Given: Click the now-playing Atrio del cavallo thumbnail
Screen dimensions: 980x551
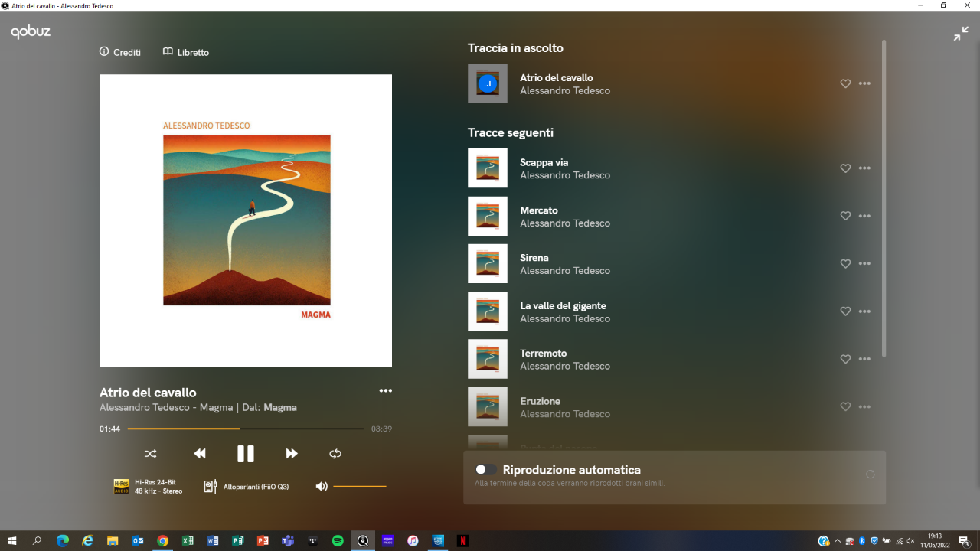Looking at the screenshot, I should pyautogui.click(x=488, y=83).
